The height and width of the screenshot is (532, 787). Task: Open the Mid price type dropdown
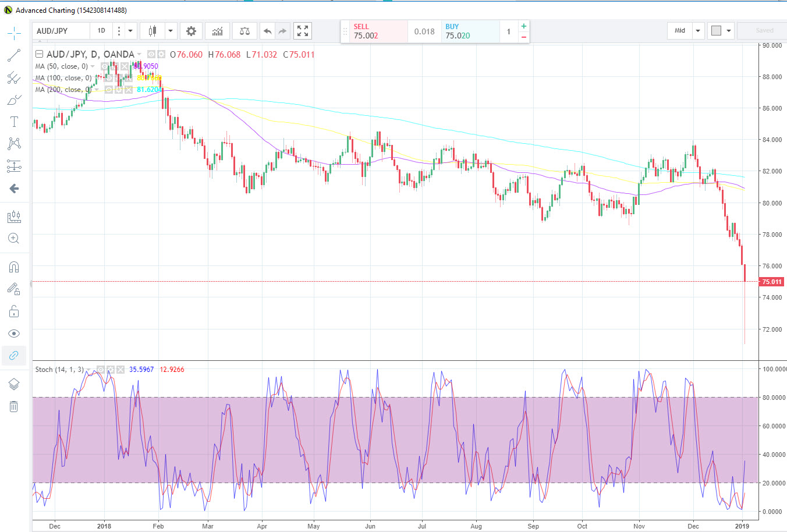pyautogui.click(x=698, y=31)
